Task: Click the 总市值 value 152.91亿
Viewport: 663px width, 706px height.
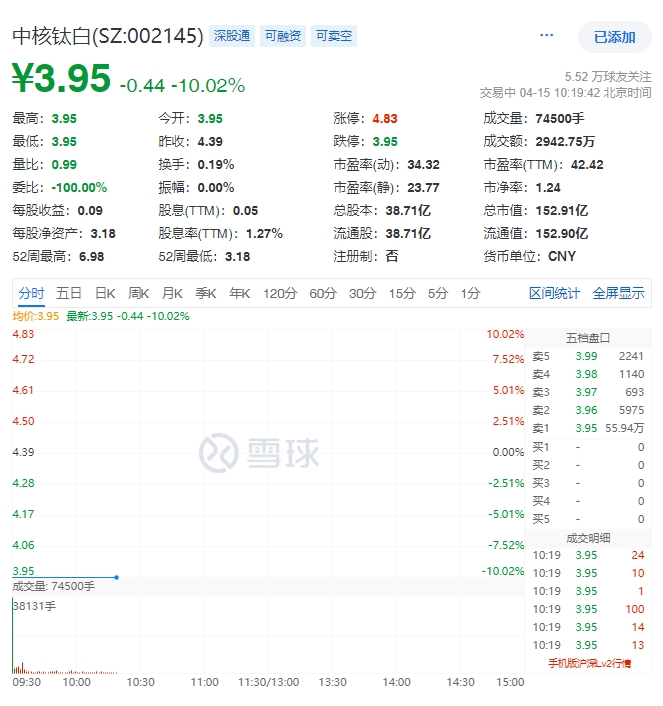Action: pos(562,211)
